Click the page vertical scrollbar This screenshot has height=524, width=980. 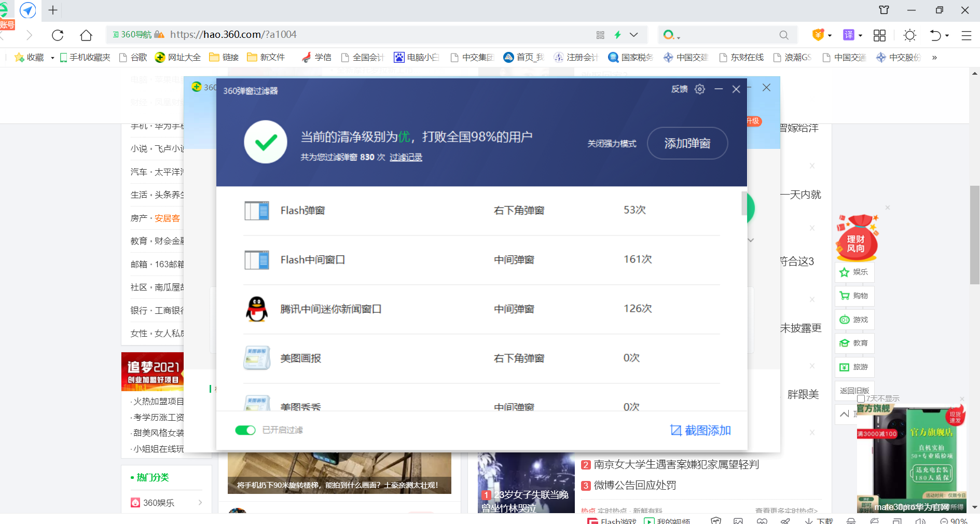pyautogui.click(x=975, y=235)
